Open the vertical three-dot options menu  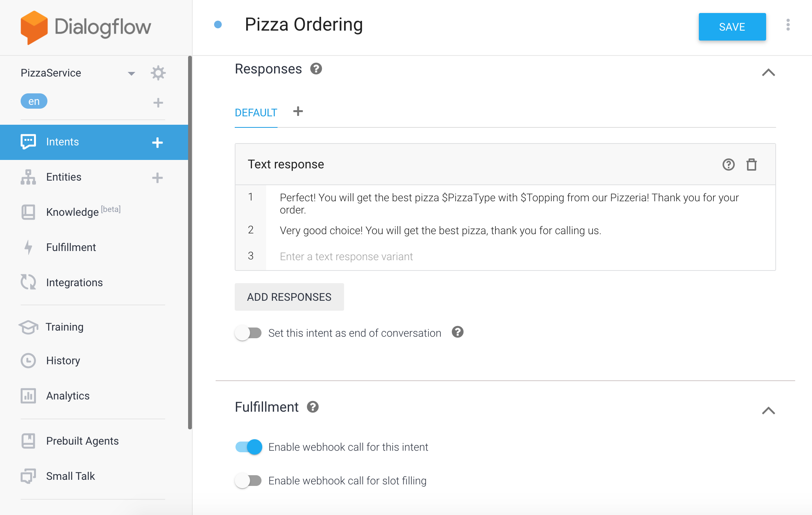[x=788, y=25]
